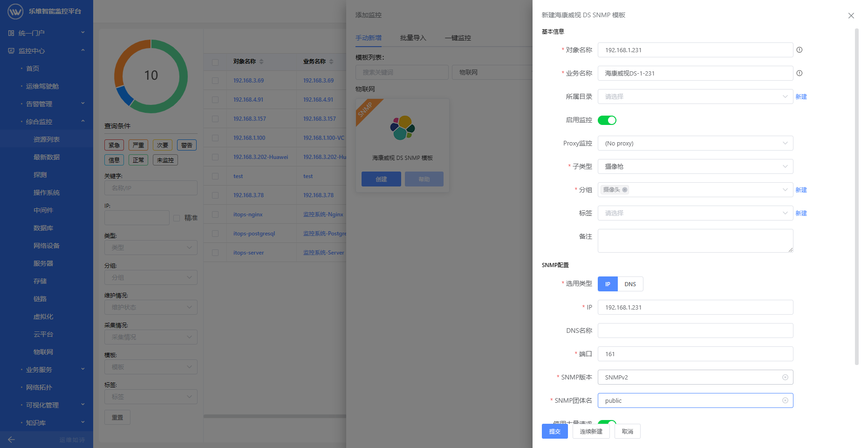Image resolution: width=868 pixels, height=448 pixels.
Task: Check the row checkbox for test
Action: coord(215,176)
